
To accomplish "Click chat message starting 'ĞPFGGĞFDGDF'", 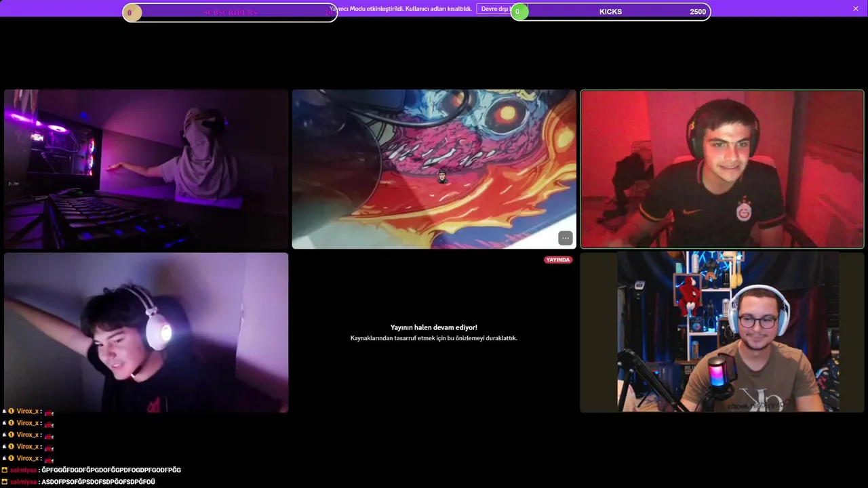I will [111, 470].
